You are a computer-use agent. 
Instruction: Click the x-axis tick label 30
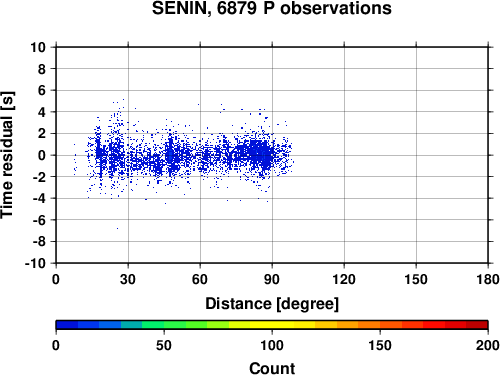pyautogui.click(x=128, y=279)
